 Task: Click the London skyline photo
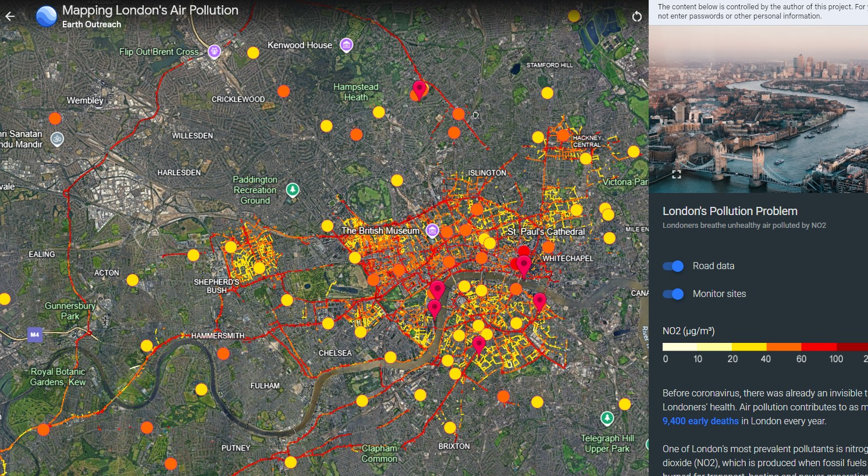coord(757,109)
